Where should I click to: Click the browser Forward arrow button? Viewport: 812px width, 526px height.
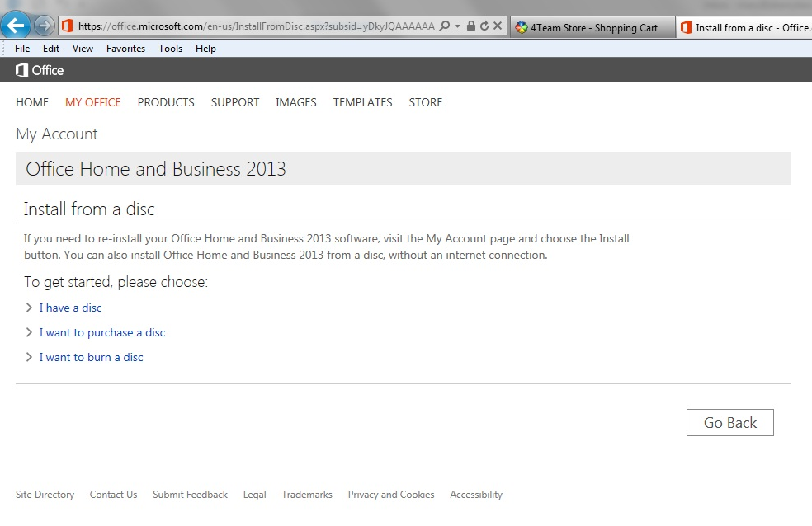45,26
